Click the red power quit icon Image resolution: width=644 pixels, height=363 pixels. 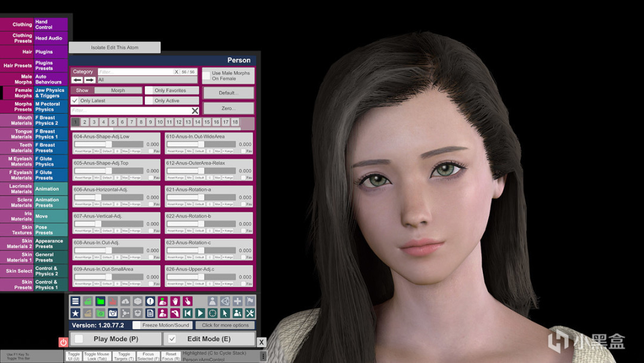(63, 342)
